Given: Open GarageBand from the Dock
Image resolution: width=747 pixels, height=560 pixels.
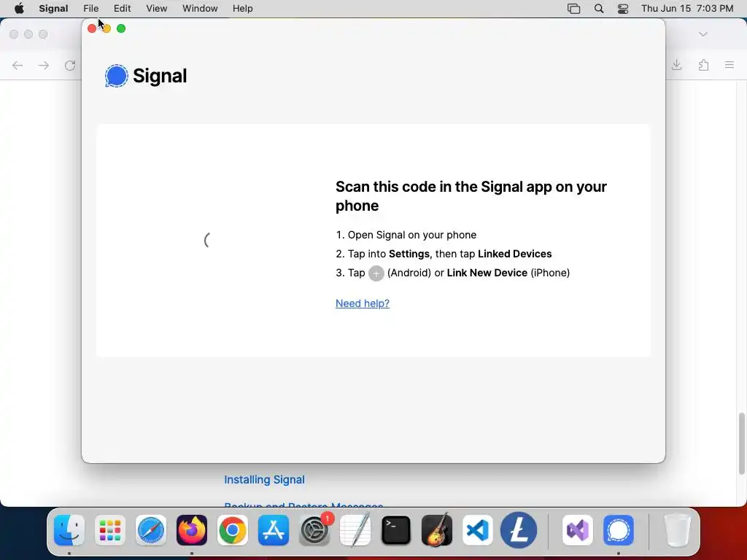Looking at the screenshot, I should tap(437, 530).
